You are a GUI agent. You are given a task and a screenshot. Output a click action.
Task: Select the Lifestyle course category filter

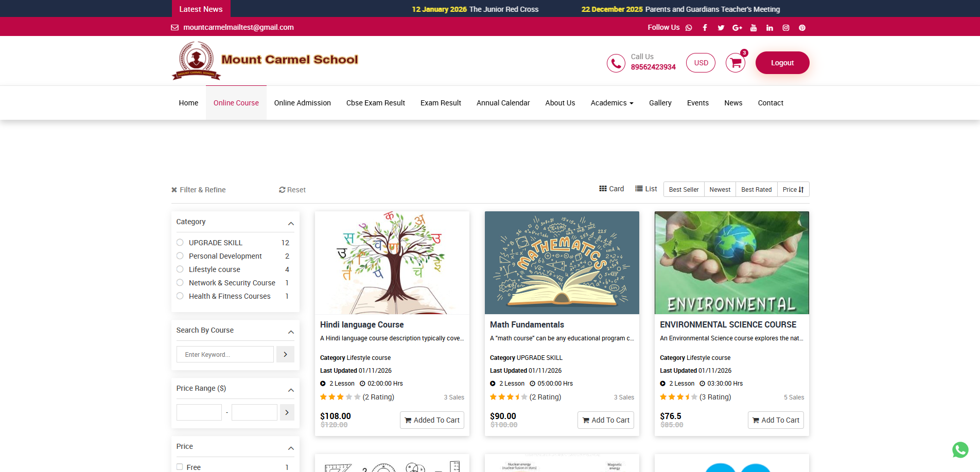(x=180, y=269)
